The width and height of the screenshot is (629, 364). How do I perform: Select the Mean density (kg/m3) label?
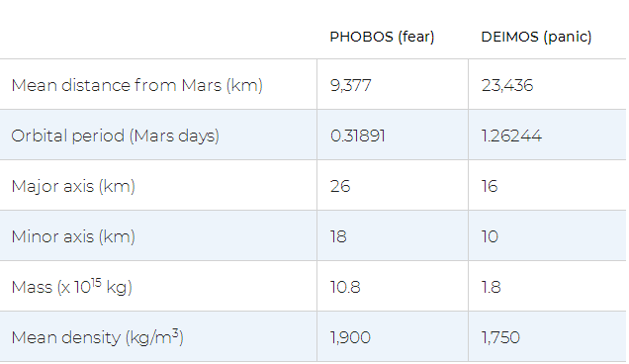point(98,337)
